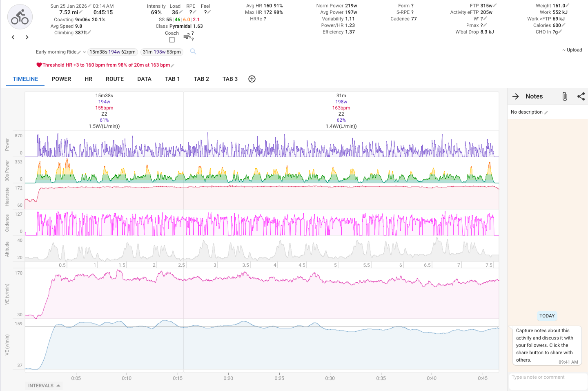Click the Threshold HR suggestion link
This screenshot has width=588, height=391.
(106, 65)
